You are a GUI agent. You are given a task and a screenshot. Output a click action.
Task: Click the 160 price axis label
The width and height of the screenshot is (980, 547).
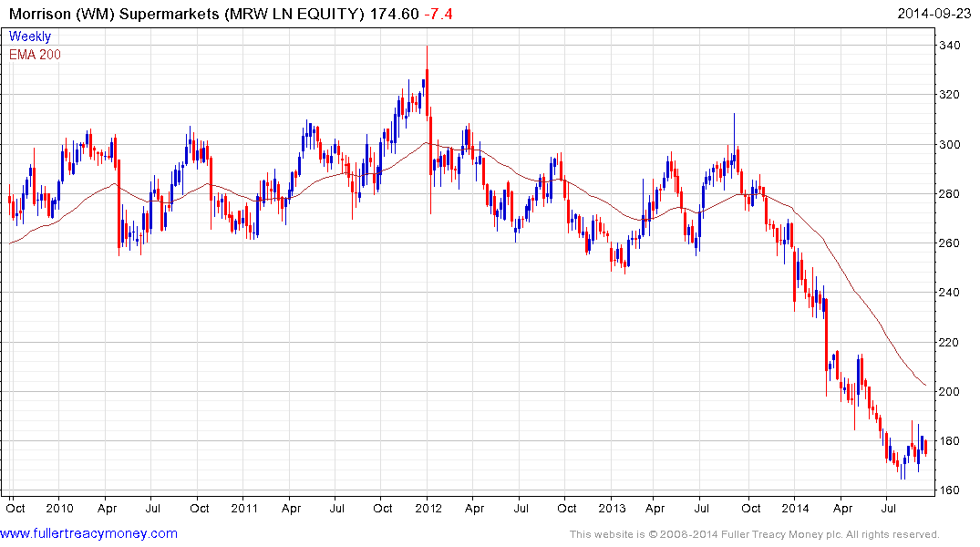point(949,490)
